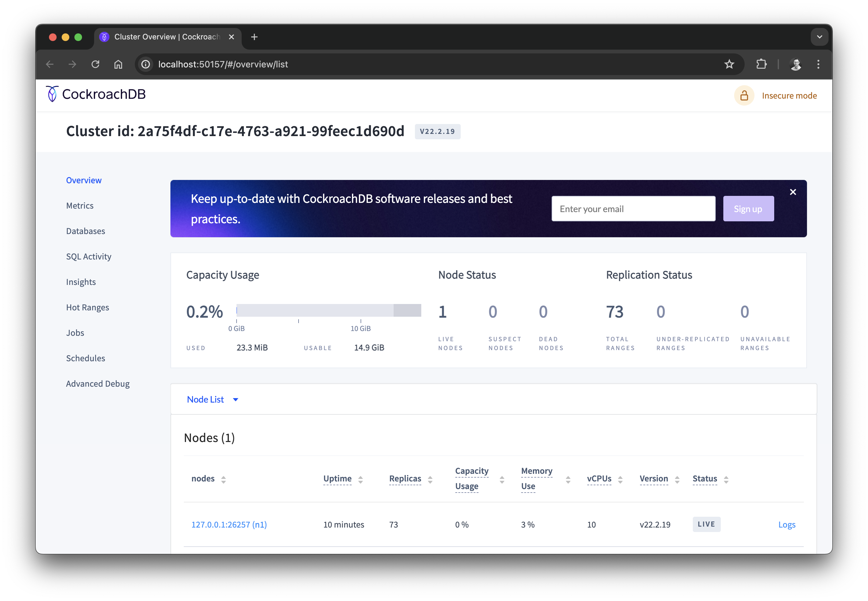Click the Enter your email field
Screen dimensions: 868x601
(x=633, y=208)
